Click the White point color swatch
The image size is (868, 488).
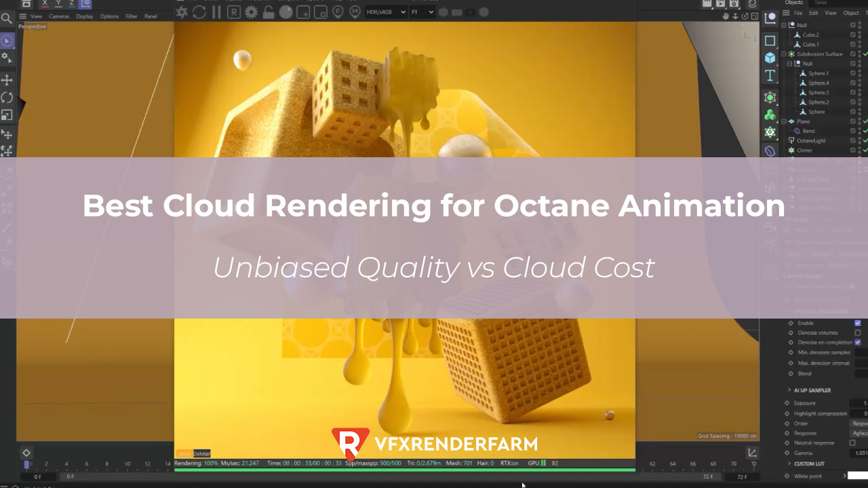click(858, 476)
